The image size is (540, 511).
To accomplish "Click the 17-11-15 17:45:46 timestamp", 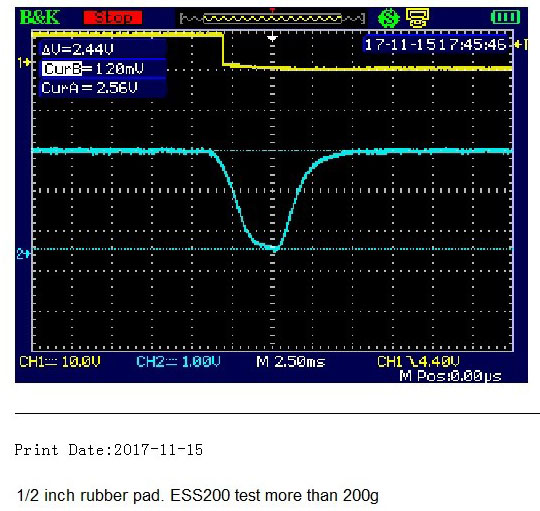I will click(436, 45).
